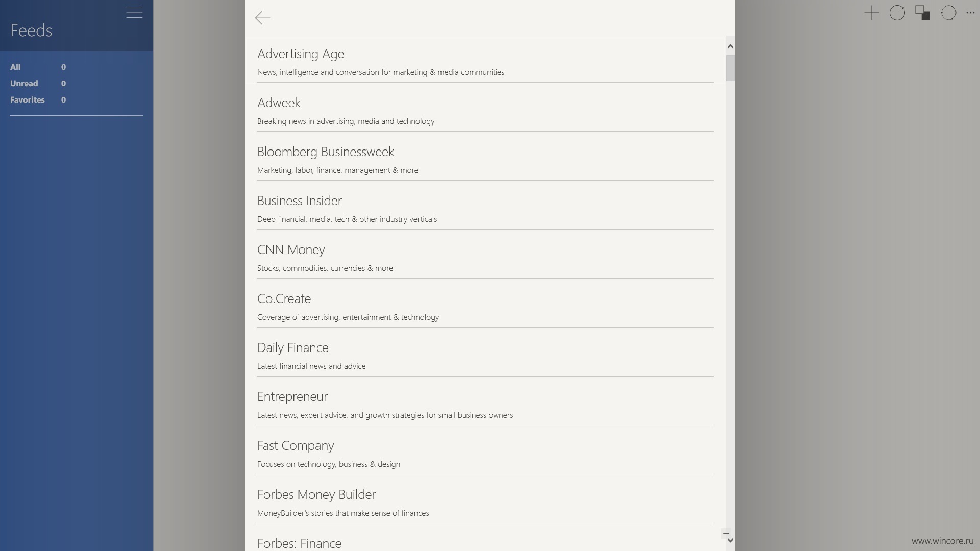Click the feed list scrollbar thumb
Viewport: 980px width, 551px height.
tap(730, 68)
